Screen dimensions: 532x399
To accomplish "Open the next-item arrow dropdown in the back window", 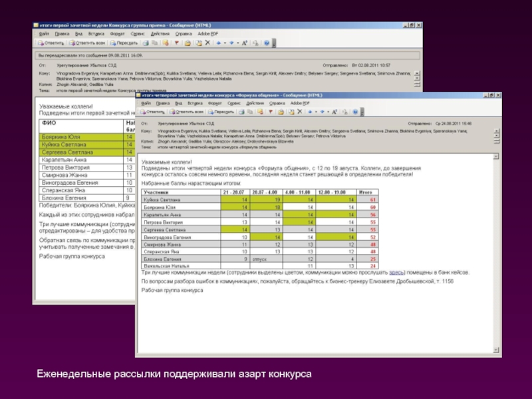I will point(238,43).
